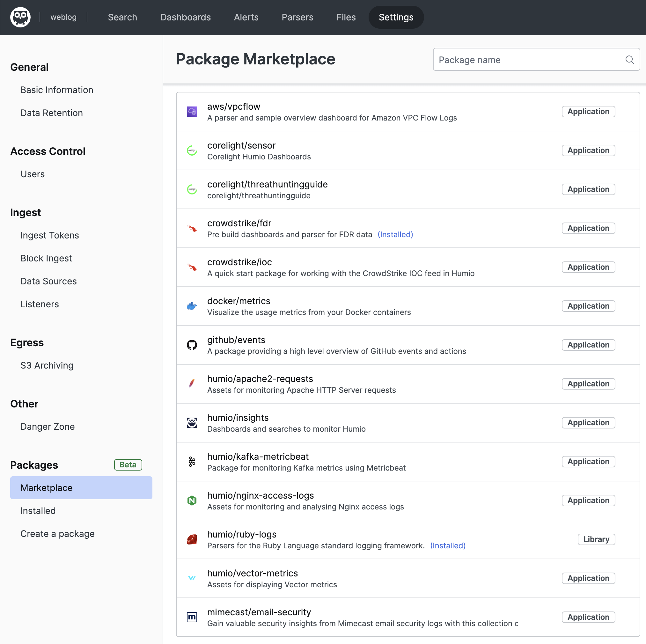Click the Humio owl logo

point(20,17)
